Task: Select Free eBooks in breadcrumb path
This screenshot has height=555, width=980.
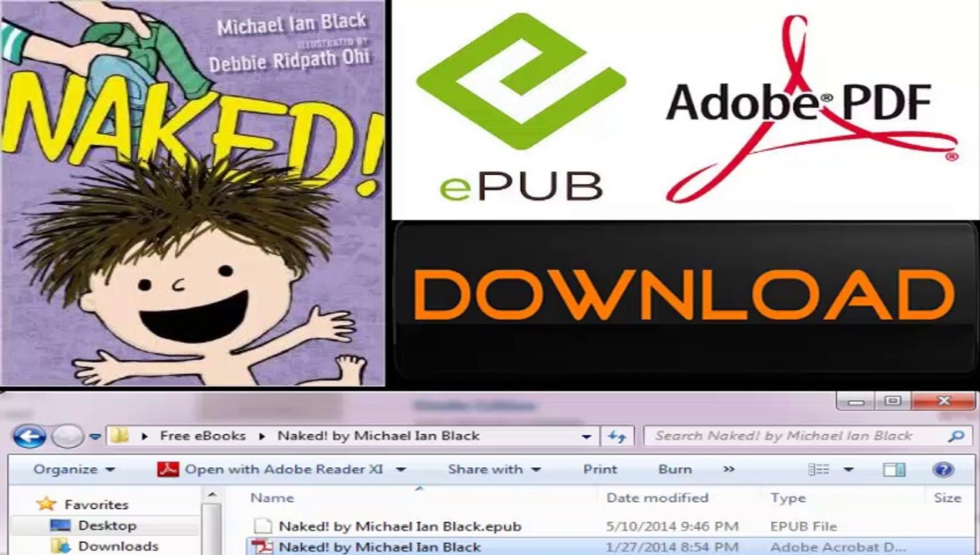Action: pyautogui.click(x=203, y=436)
